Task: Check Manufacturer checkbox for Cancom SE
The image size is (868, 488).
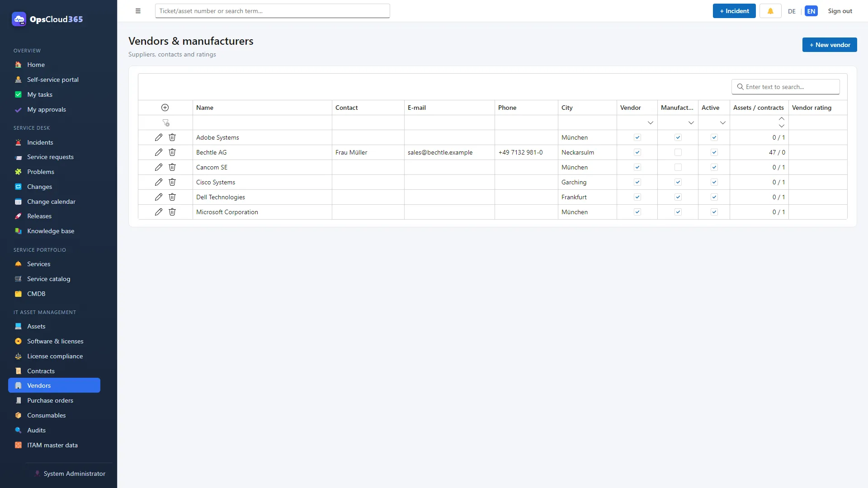Action: [678, 167]
